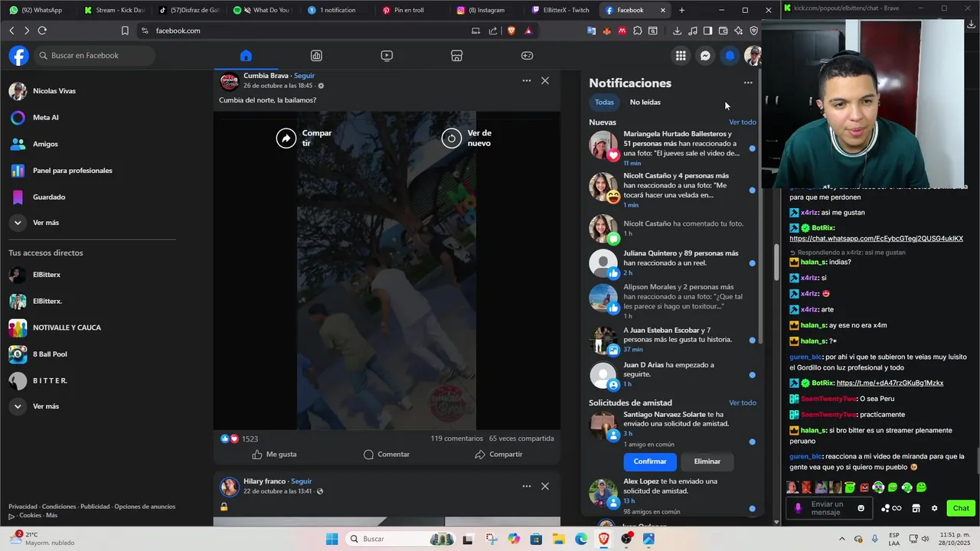Open the WhatsApp chat link in Kick chat
This screenshot has height=551, width=980.
(877, 239)
